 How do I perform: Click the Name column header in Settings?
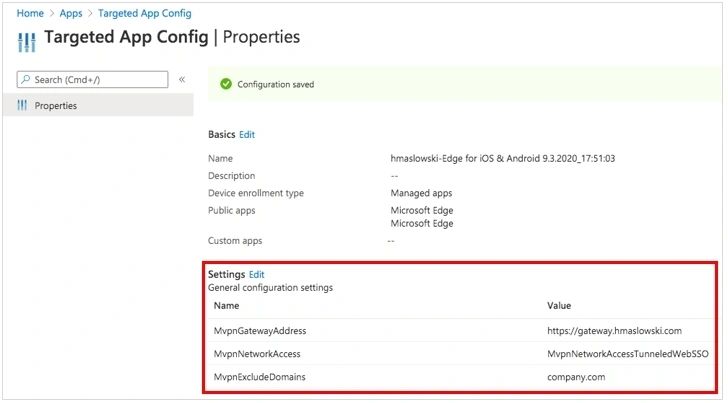pyautogui.click(x=226, y=306)
